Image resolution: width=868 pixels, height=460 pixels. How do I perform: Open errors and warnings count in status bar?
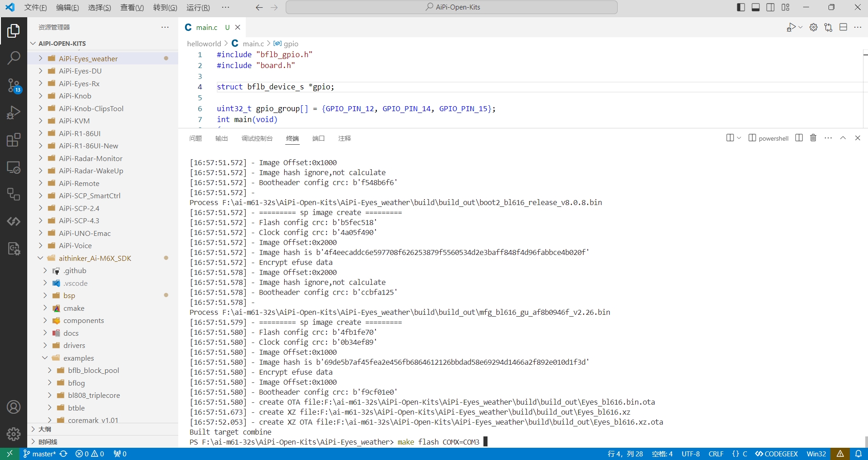click(90, 454)
